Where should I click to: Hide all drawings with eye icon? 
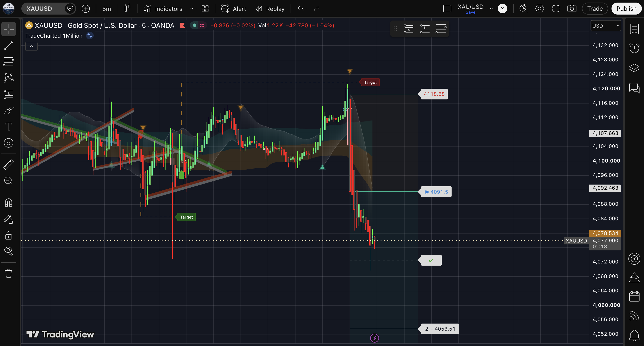pyautogui.click(x=9, y=251)
